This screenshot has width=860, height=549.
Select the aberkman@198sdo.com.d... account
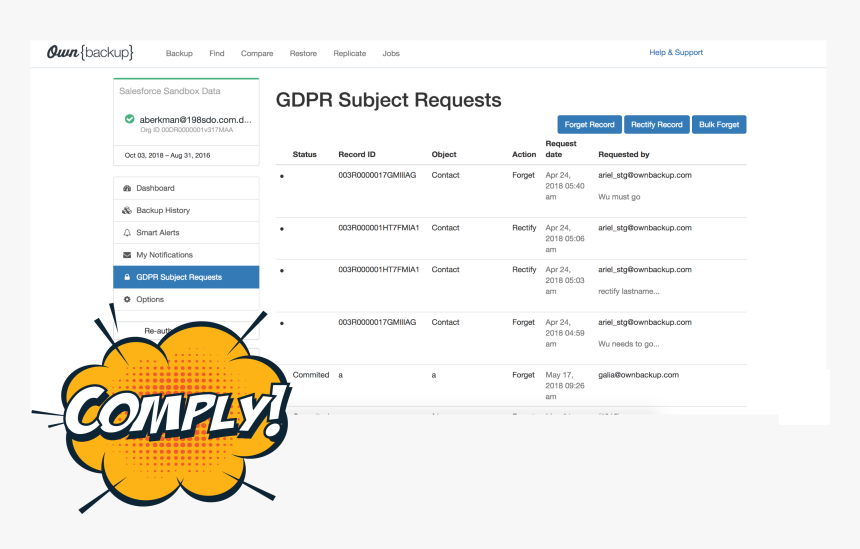pos(195,120)
